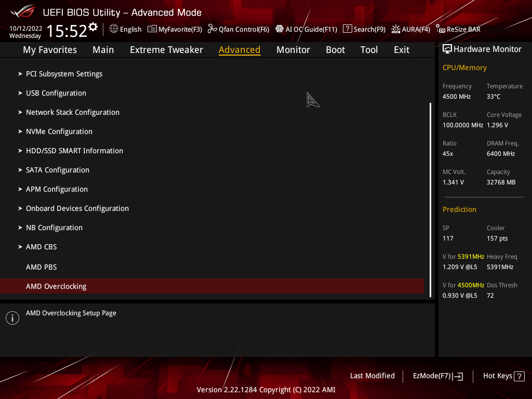Click the 4500 MHz frequency value

pyautogui.click(x=456, y=96)
